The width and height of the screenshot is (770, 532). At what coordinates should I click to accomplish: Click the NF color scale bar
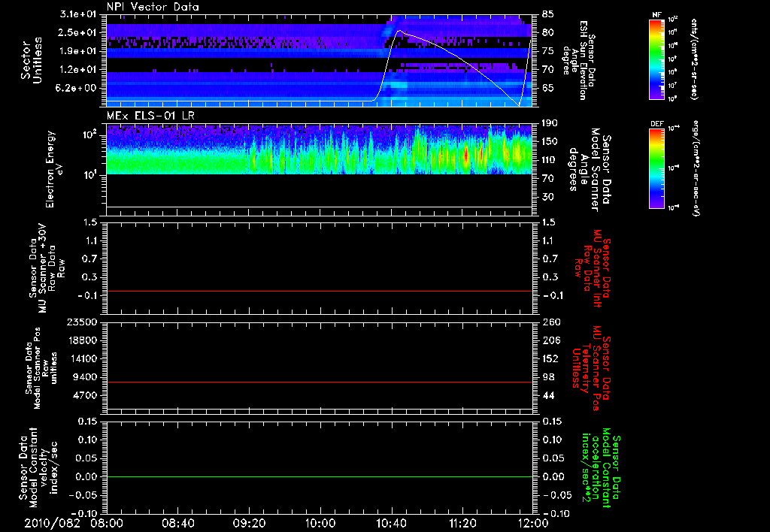(x=656, y=59)
